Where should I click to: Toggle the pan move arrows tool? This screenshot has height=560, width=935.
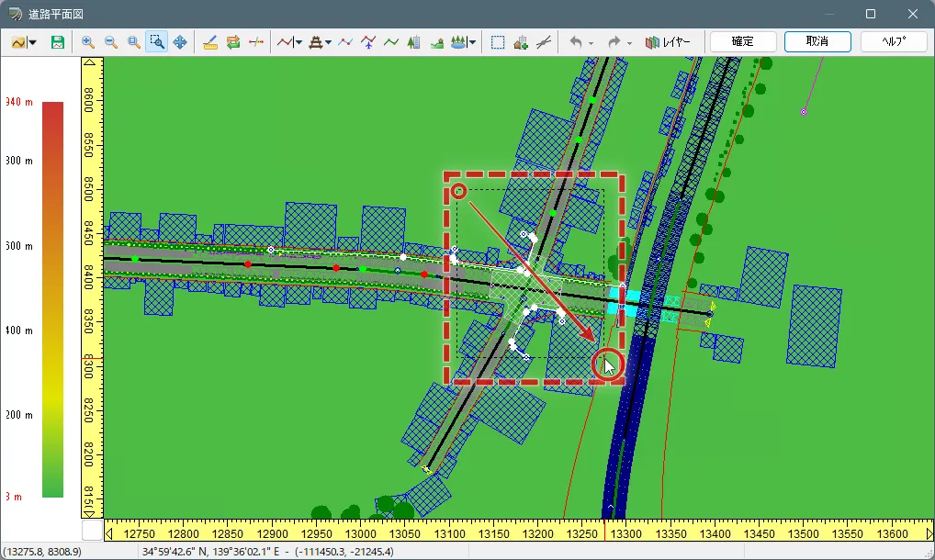pyautogui.click(x=180, y=42)
